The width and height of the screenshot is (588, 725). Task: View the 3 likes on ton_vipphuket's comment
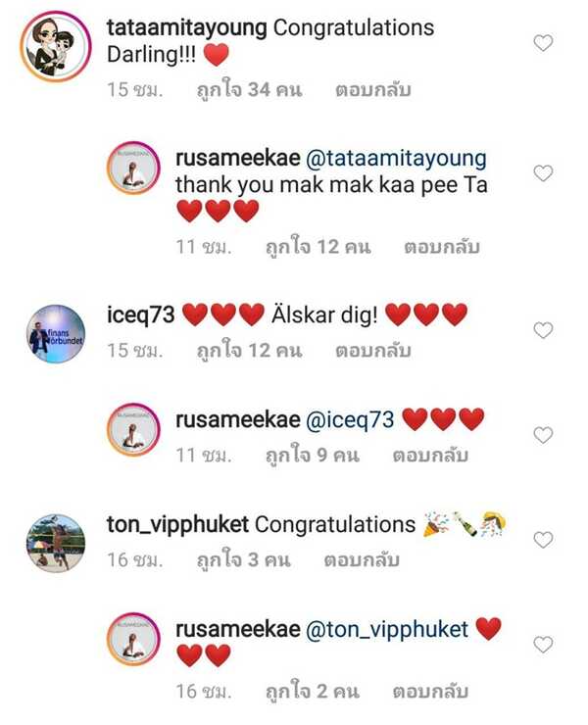point(243,559)
